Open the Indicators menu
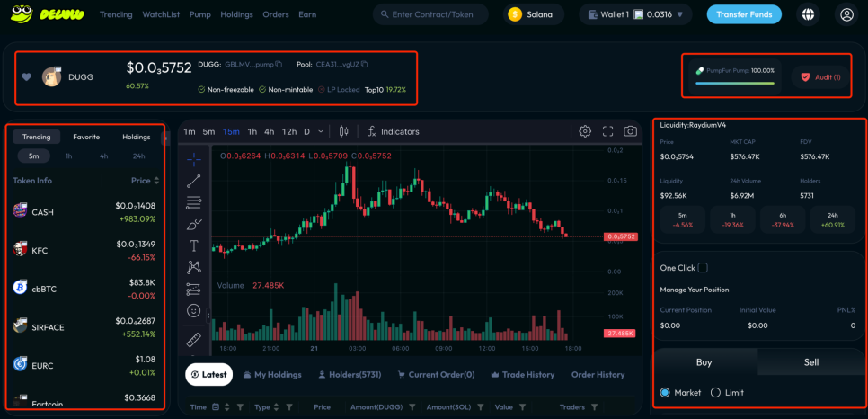 pos(394,131)
